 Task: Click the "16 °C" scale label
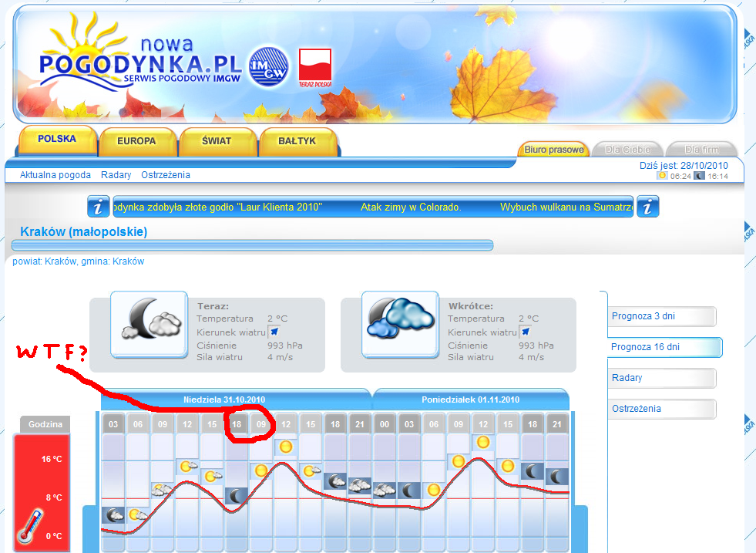point(52,459)
